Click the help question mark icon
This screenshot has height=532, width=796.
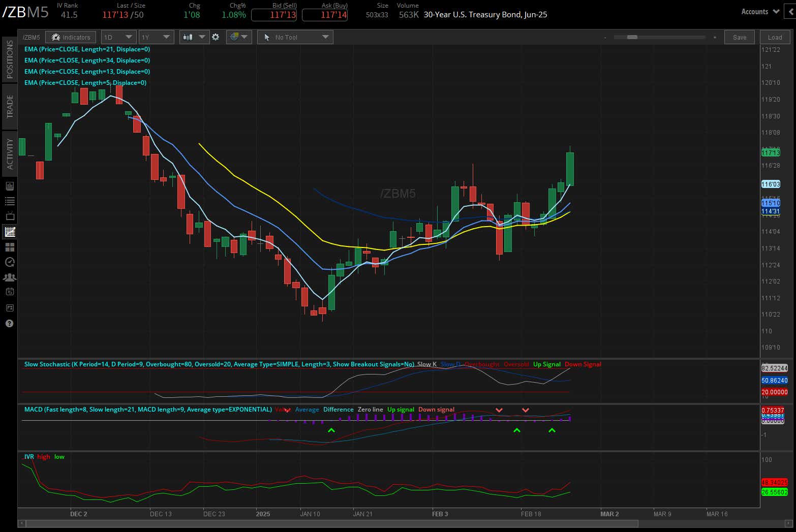9,324
